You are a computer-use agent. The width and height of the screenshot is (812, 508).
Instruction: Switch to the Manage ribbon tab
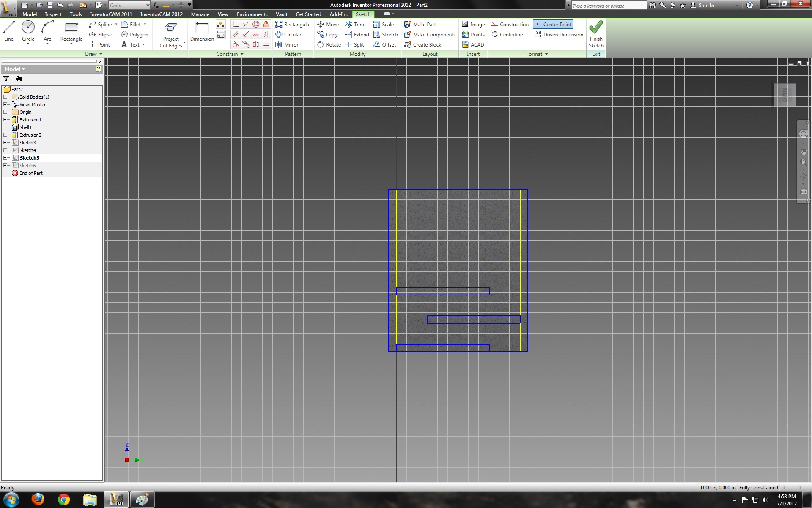tap(200, 14)
